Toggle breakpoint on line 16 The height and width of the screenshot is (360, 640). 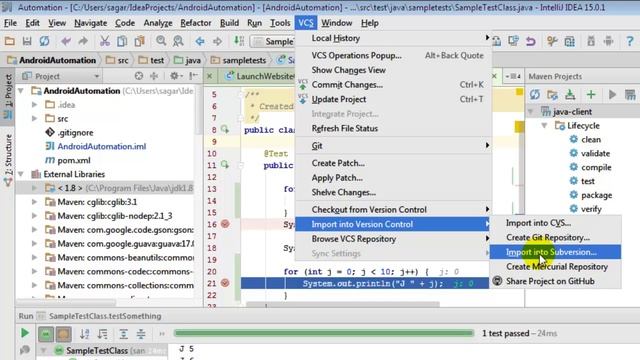pyautogui.click(x=225, y=224)
